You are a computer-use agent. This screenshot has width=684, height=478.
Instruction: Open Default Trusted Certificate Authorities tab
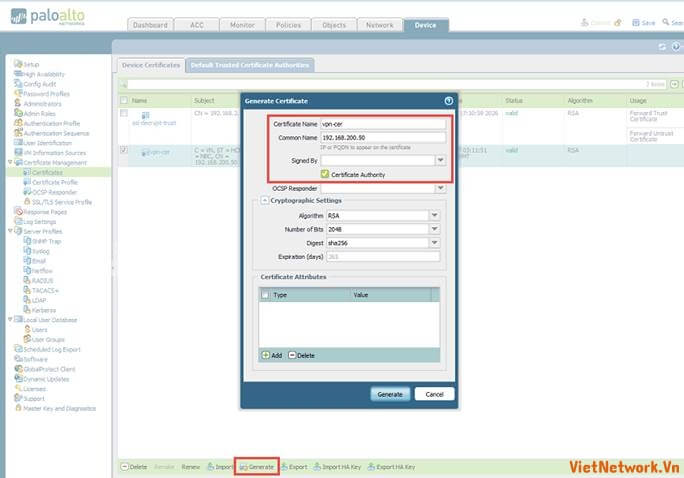click(x=250, y=65)
